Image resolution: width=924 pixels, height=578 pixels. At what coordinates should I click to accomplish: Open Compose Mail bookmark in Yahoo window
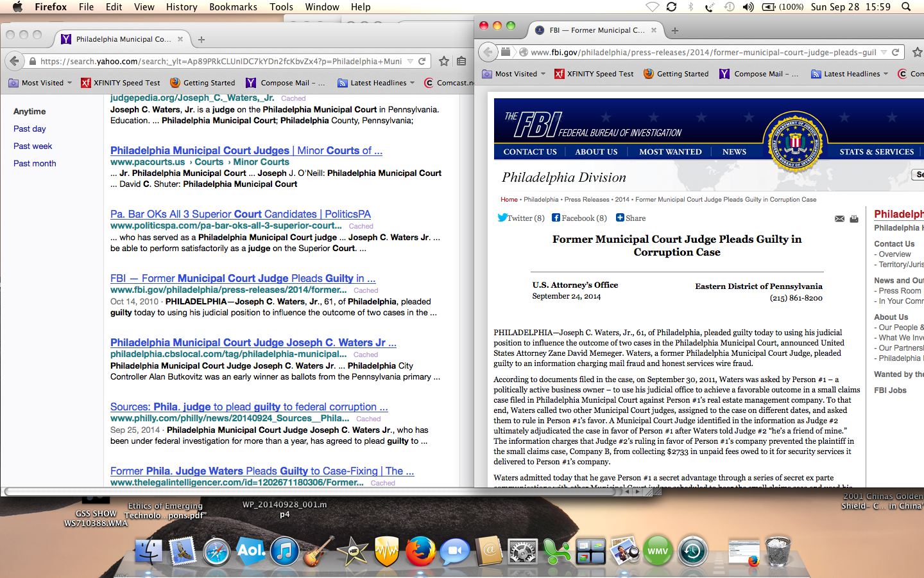[x=285, y=82]
